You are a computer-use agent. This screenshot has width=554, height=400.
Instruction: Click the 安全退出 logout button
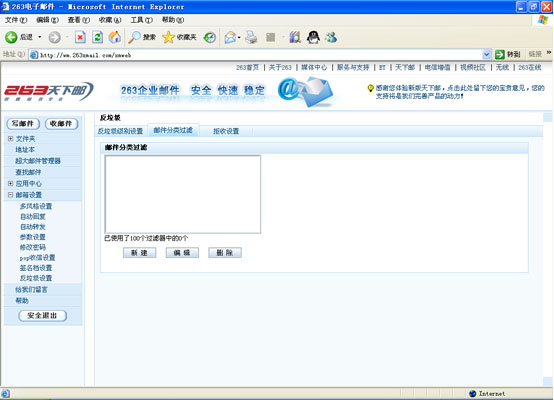(42, 316)
